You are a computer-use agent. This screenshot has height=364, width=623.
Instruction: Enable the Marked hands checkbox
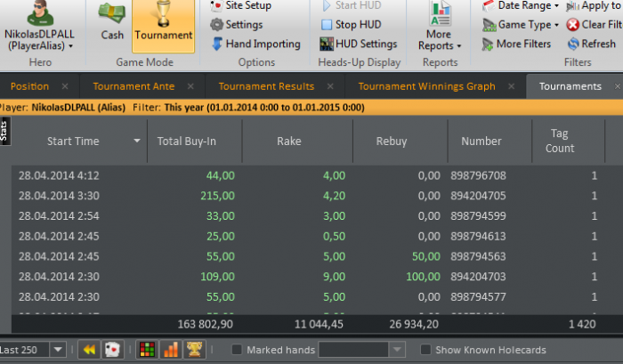[x=237, y=350]
